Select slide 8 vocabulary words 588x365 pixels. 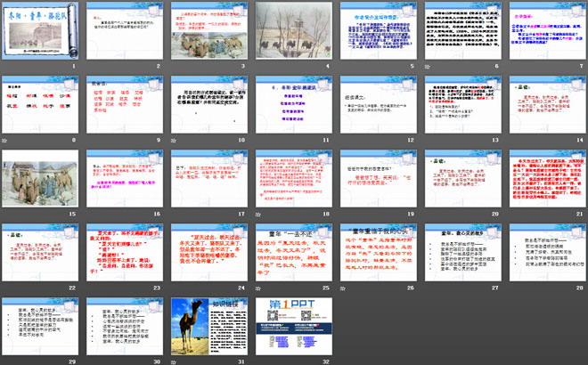click(x=40, y=104)
